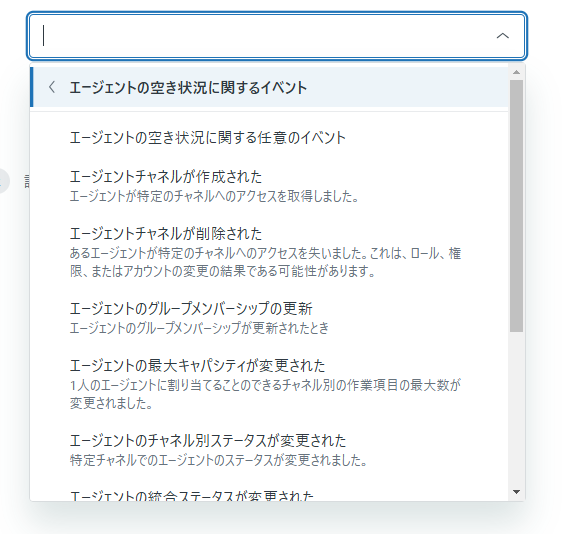Image resolution: width=565 pixels, height=534 pixels.
Task: Click description エージェントのグループメンバーシップが更新されたとき
Action: 199,328
